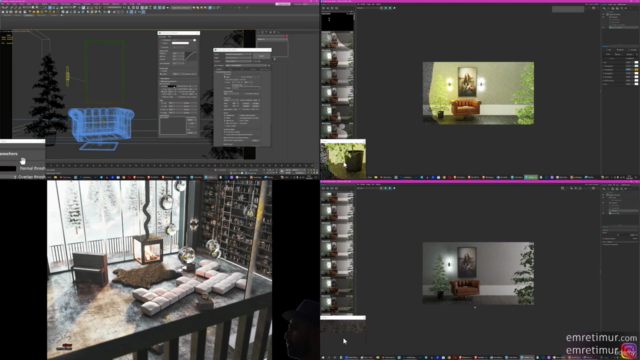Click fourth History toolbar icon in upper frame buffer
640x360 pixels.
[x=337, y=8]
